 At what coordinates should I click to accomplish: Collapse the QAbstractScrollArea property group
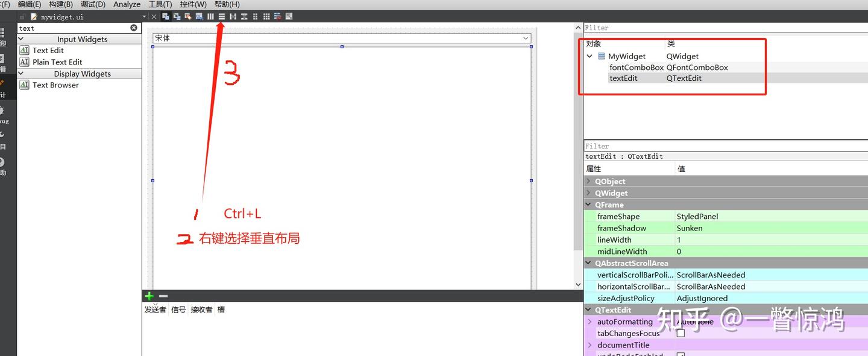(589, 263)
